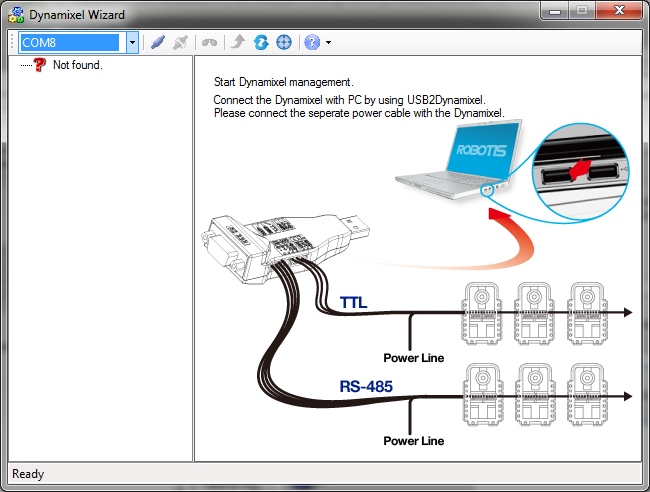Click the blue help question mark icon
The width and height of the screenshot is (650, 492).
312,43
